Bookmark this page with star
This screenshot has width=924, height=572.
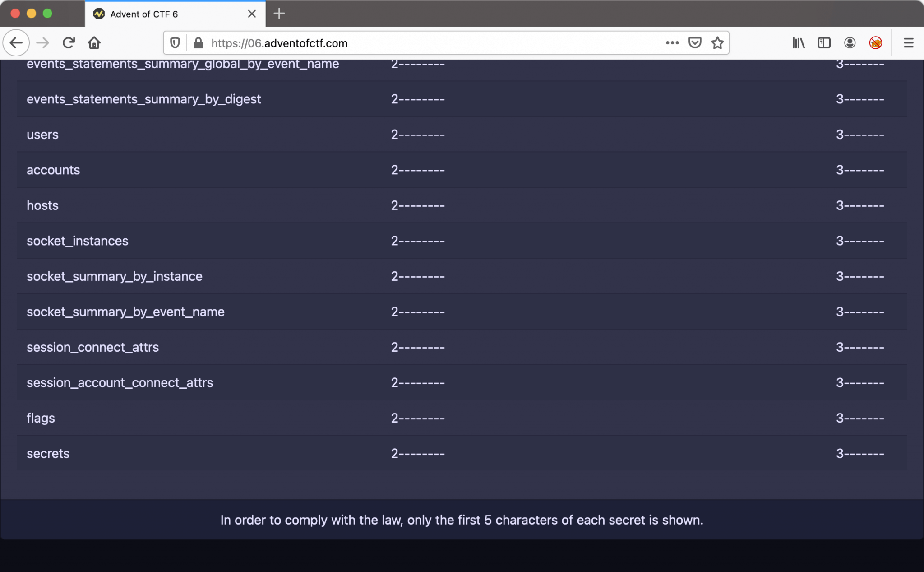pyautogui.click(x=717, y=43)
